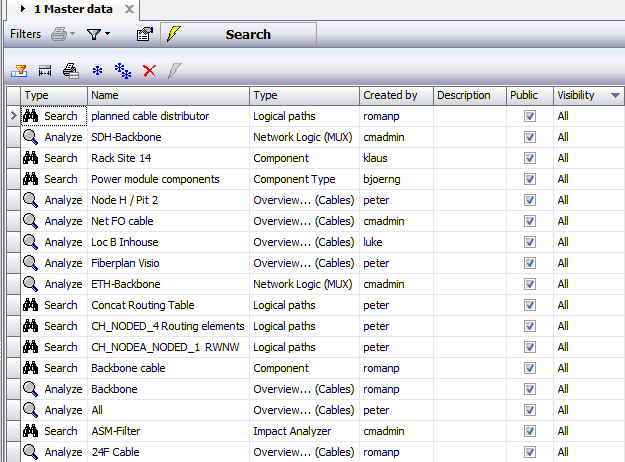Click binoculars icon for Power module components
The width and height of the screenshot is (625, 462).
pyautogui.click(x=30, y=179)
